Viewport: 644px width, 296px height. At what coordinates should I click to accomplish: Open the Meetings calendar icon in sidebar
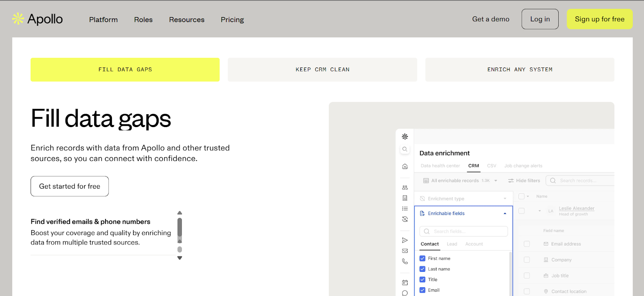click(x=405, y=282)
